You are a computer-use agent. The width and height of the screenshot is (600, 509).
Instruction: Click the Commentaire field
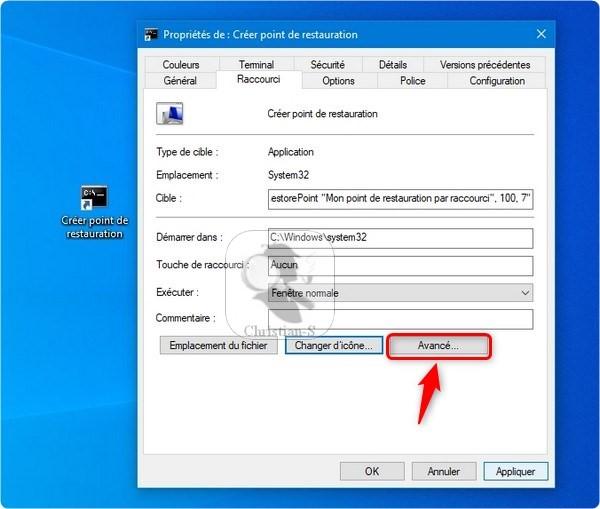(400, 319)
